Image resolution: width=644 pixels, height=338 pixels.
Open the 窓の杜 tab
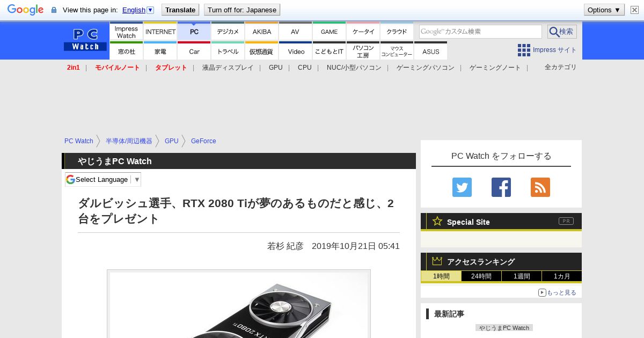tap(126, 50)
